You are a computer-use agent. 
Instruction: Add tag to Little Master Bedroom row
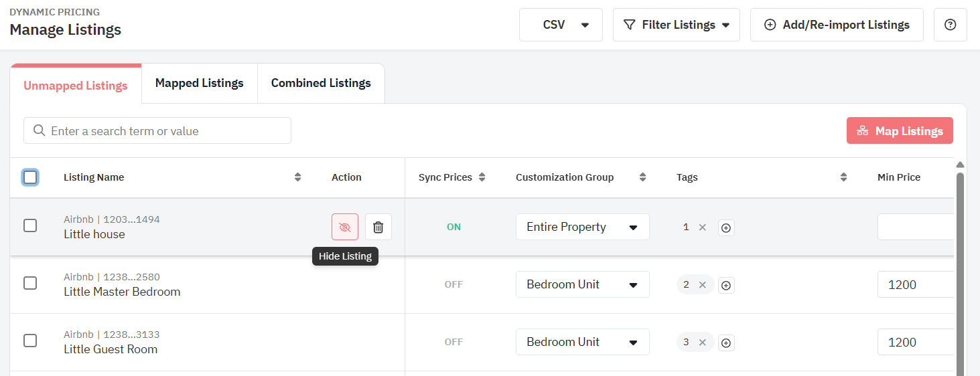(726, 286)
